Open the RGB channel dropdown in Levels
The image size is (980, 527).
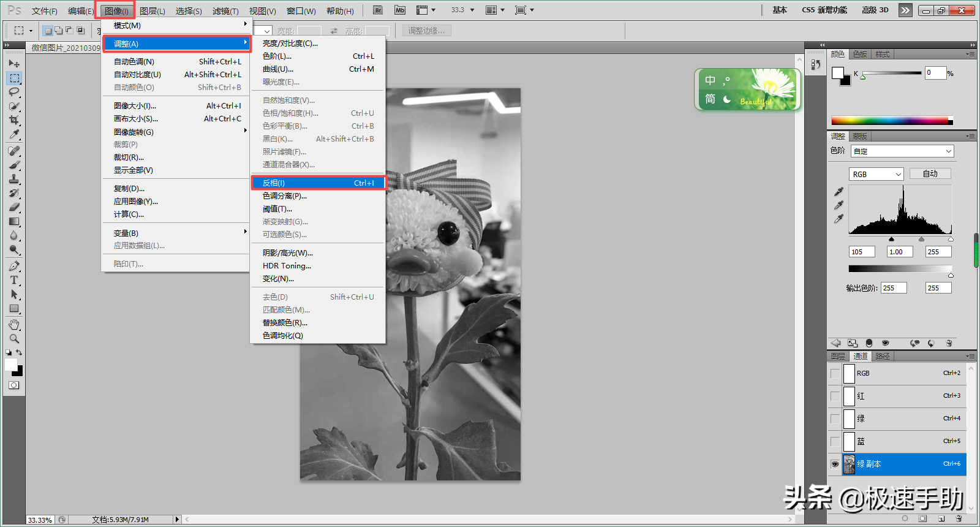pos(876,174)
